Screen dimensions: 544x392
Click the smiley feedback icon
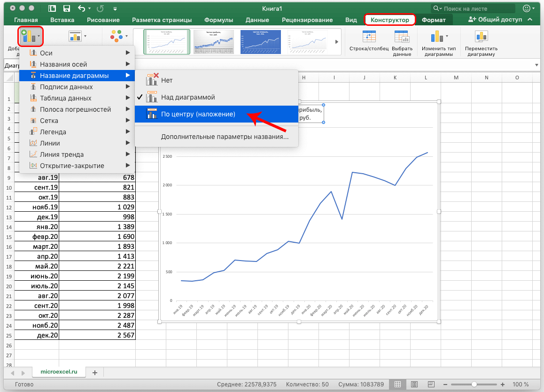[527, 8]
